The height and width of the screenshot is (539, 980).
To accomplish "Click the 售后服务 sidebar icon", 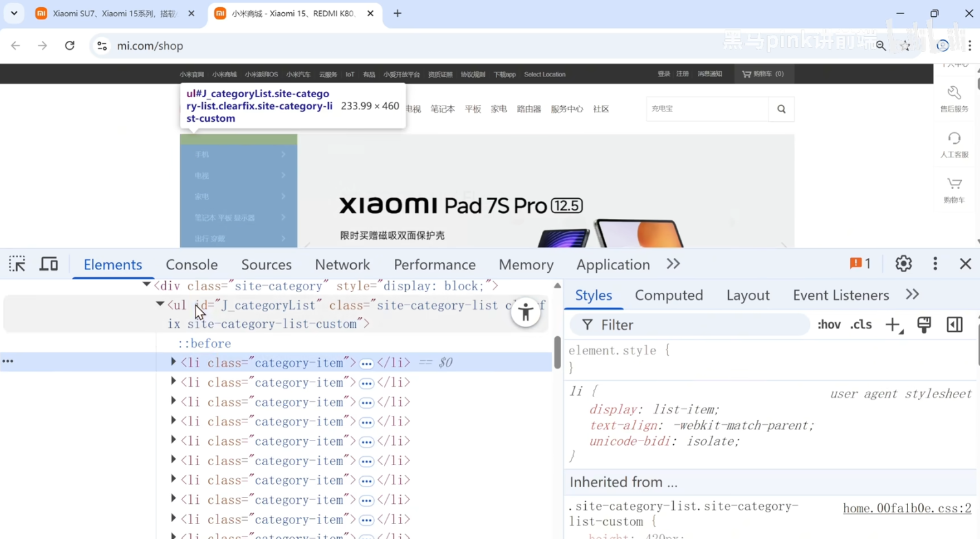I will [x=954, y=99].
